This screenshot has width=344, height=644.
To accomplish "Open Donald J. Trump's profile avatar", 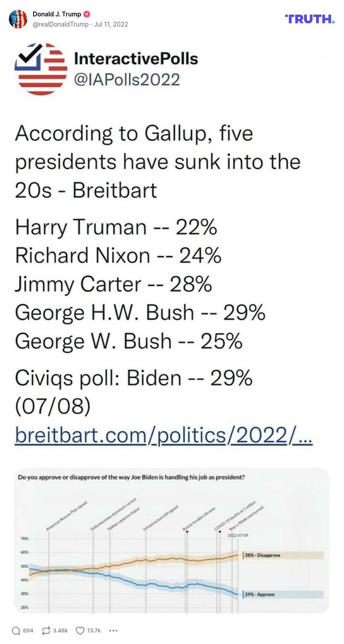I will [x=18, y=19].
